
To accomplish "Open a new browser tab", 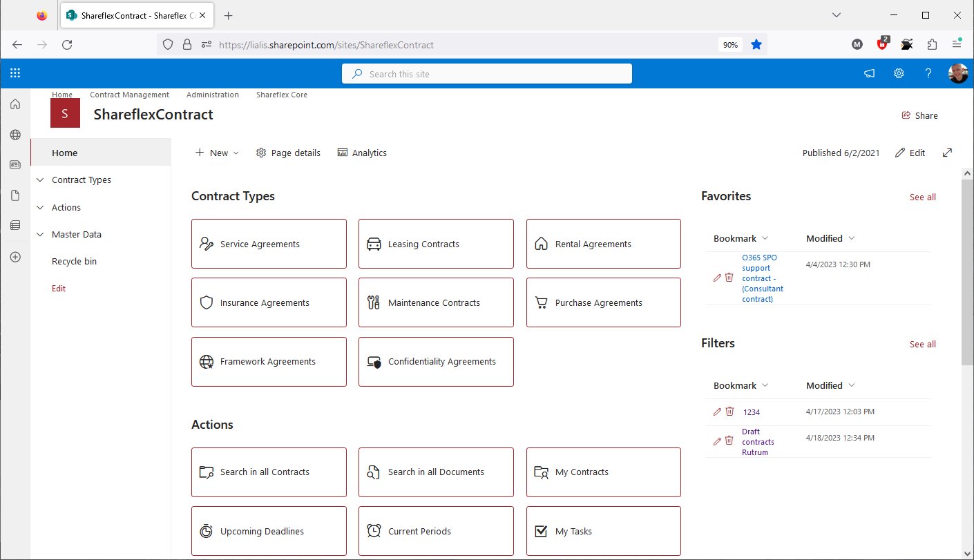I will click(229, 15).
